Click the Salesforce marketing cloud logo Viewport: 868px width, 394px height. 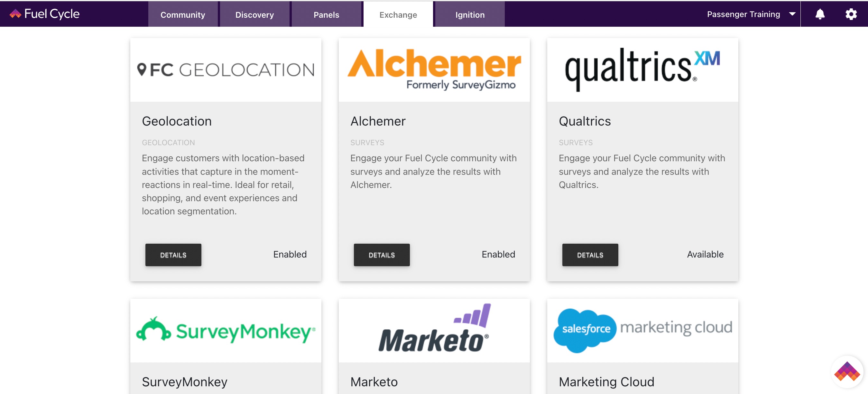(642, 330)
